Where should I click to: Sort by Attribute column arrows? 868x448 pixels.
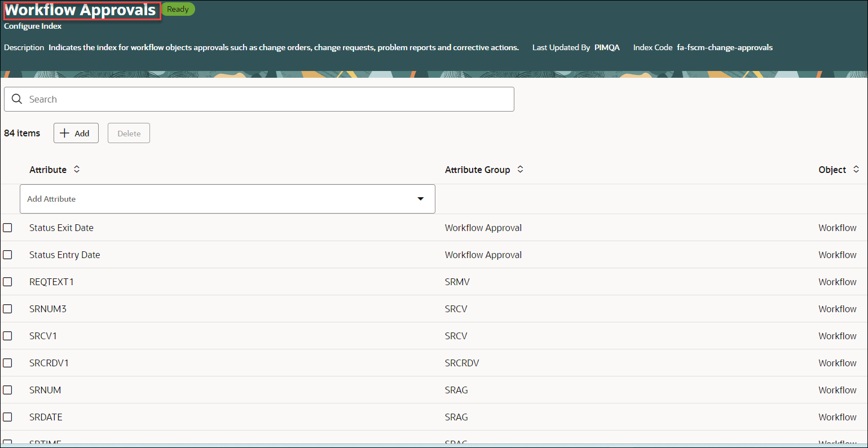pos(77,169)
